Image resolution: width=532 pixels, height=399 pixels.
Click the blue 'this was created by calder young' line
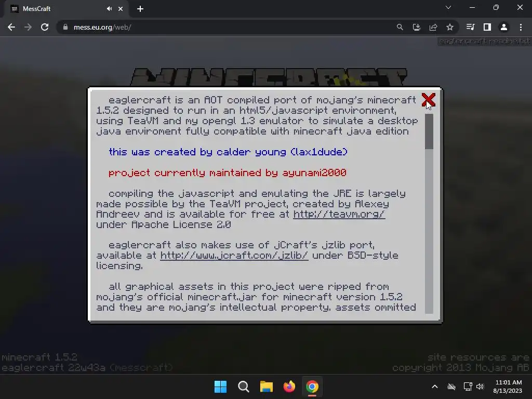228,152
